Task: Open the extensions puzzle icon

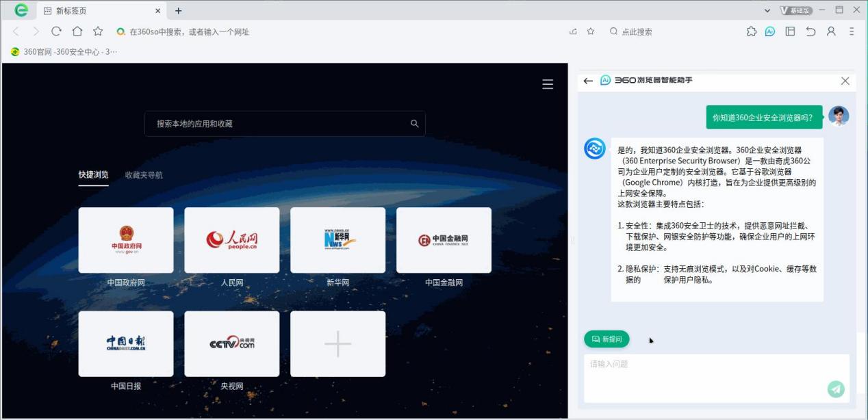Action: 751,31
